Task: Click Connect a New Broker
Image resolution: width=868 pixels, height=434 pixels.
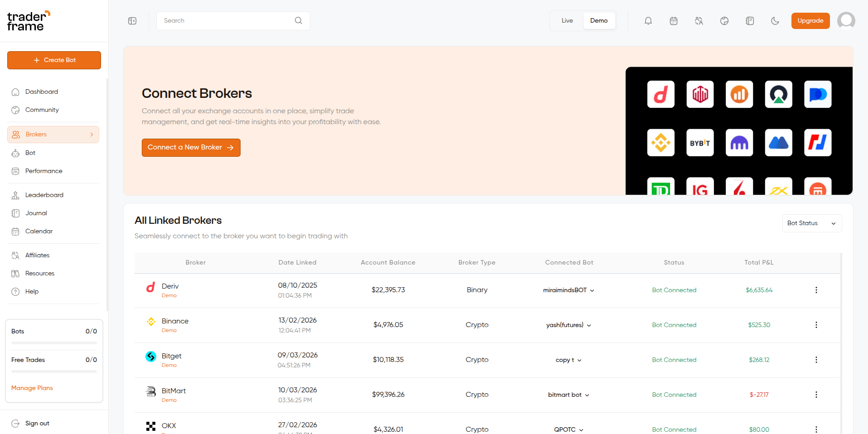Action: click(x=191, y=148)
